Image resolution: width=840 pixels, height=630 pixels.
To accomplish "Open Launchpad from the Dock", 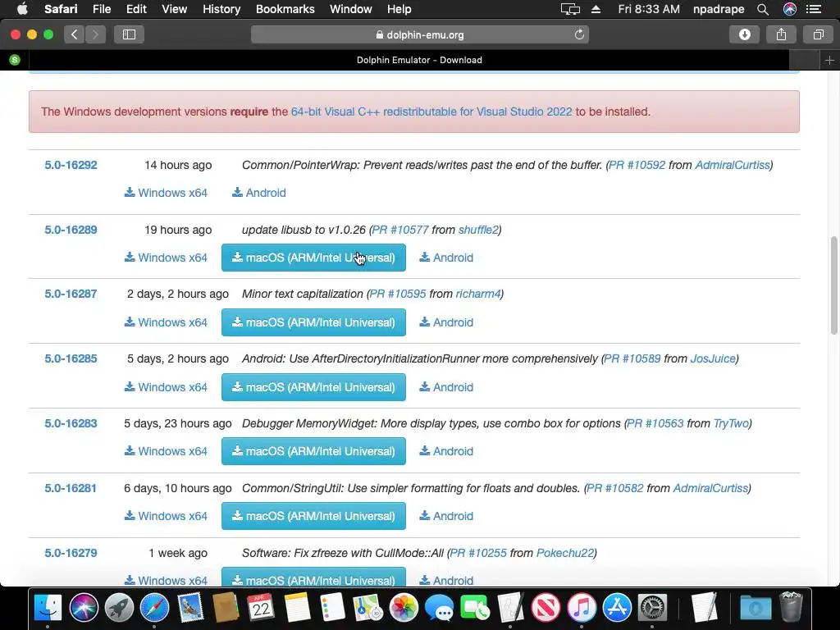I will (119, 608).
